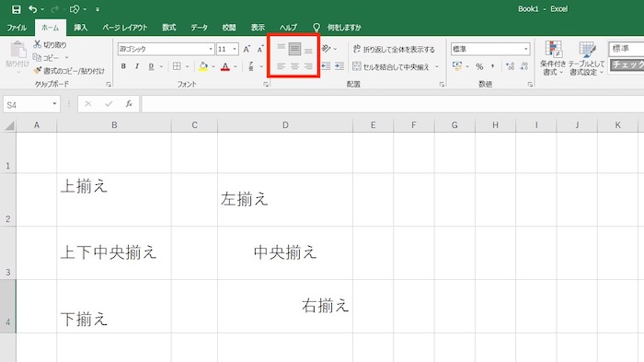Apply comma style formatting

click(x=492, y=66)
